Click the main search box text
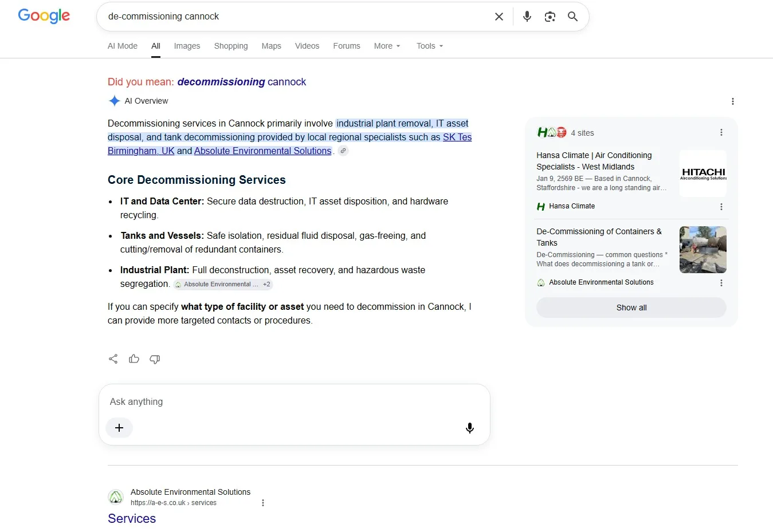The width and height of the screenshot is (773, 532). coord(164,17)
